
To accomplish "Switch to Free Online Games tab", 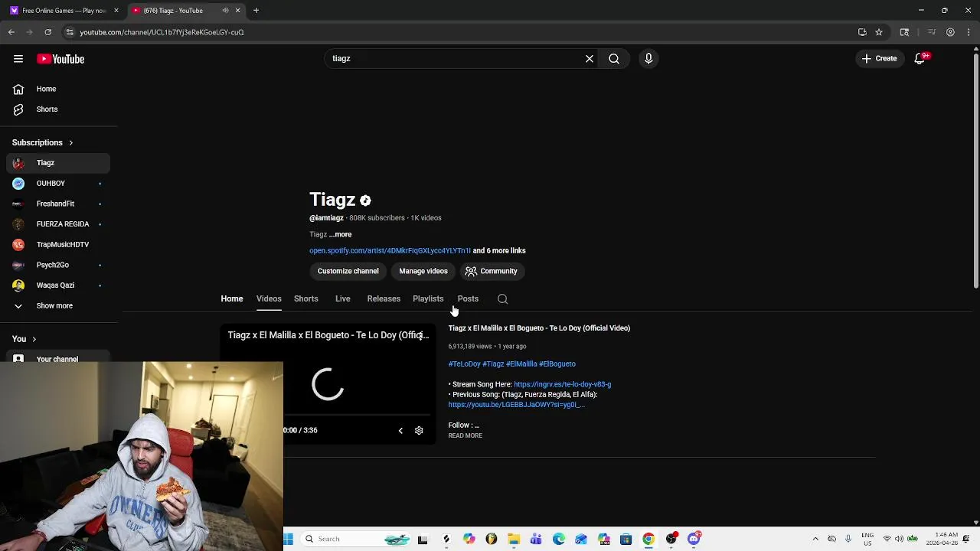I will coord(64,11).
